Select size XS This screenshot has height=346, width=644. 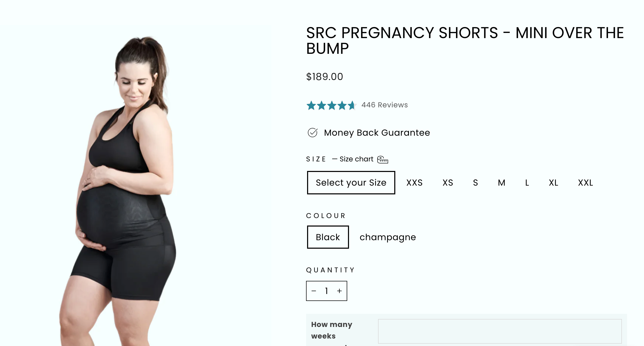[448, 183]
